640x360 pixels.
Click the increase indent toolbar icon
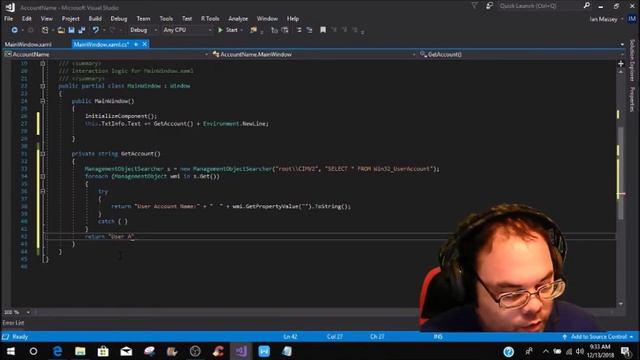pos(285,30)
